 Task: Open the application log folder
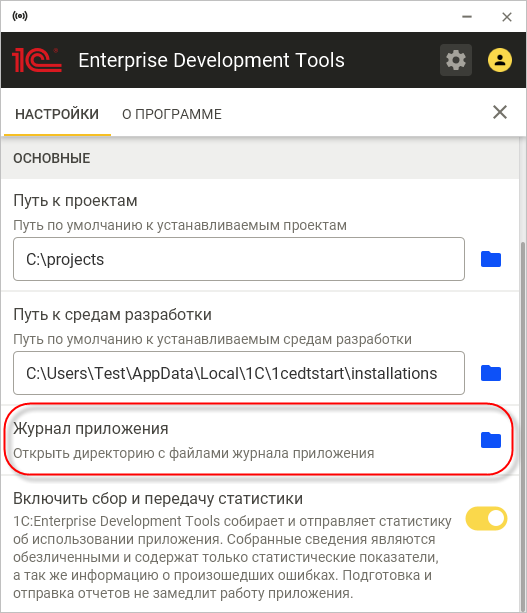coord(491,440)
